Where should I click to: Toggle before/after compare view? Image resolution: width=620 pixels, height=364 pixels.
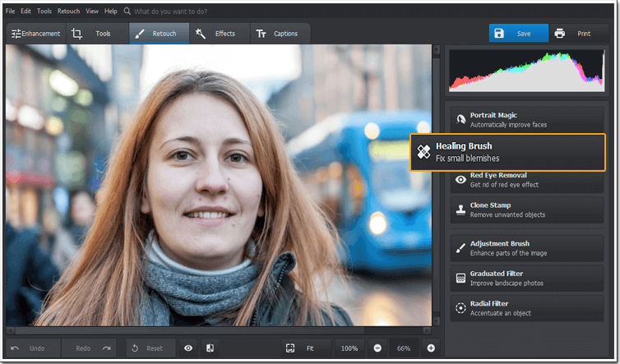(x=210, y=348)
